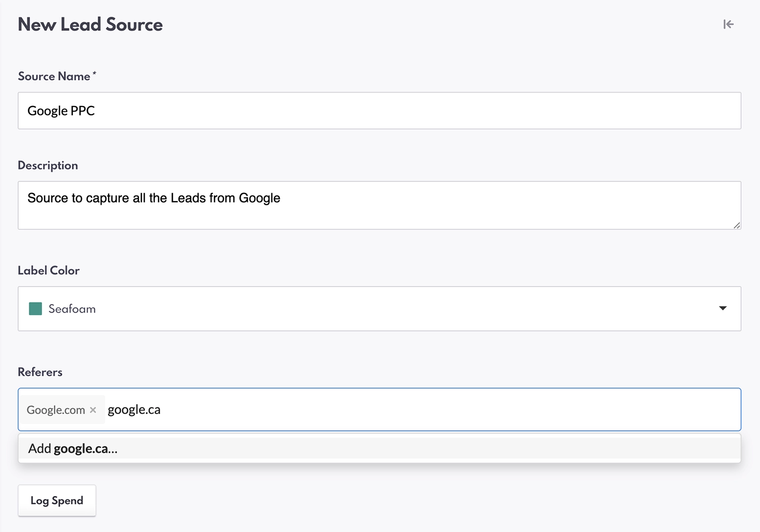Viewport: 760px width, 532px height.
Task: Click the chevron on Label Color selector
Action: click(x=723, y=309)
